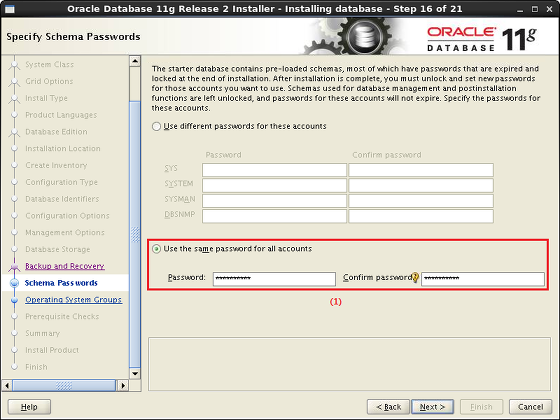Viewport: 560px width, 420px height.
Task: Click the Schema Passwords current step node icon
Action: [15, 283]
